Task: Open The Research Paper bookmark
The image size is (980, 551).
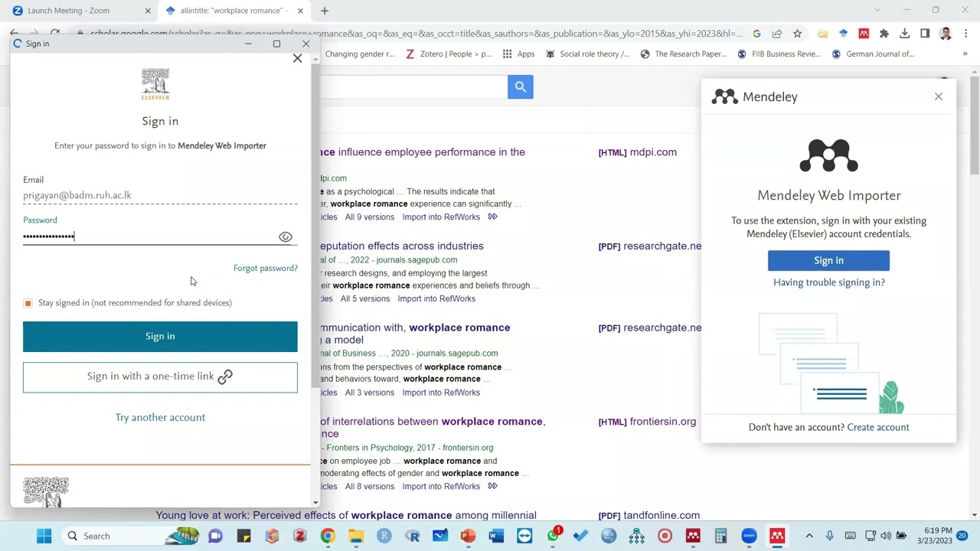Action: pos(683,54)
